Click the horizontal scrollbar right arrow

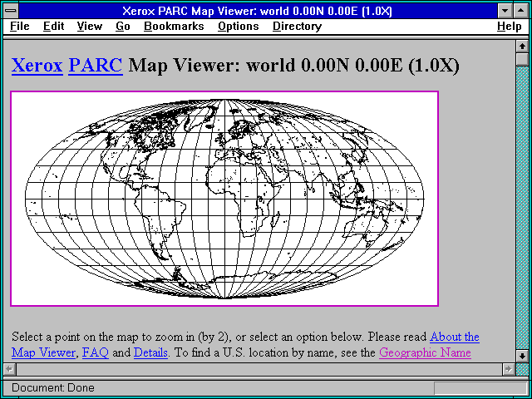[508, 369]
